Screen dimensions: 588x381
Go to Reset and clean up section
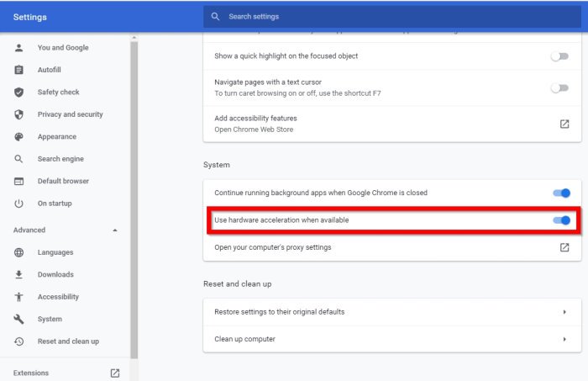point(68,341)
